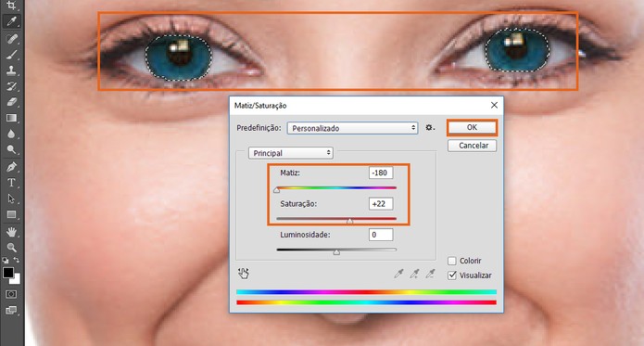Pick the Eraser tool

coord(11,102)
